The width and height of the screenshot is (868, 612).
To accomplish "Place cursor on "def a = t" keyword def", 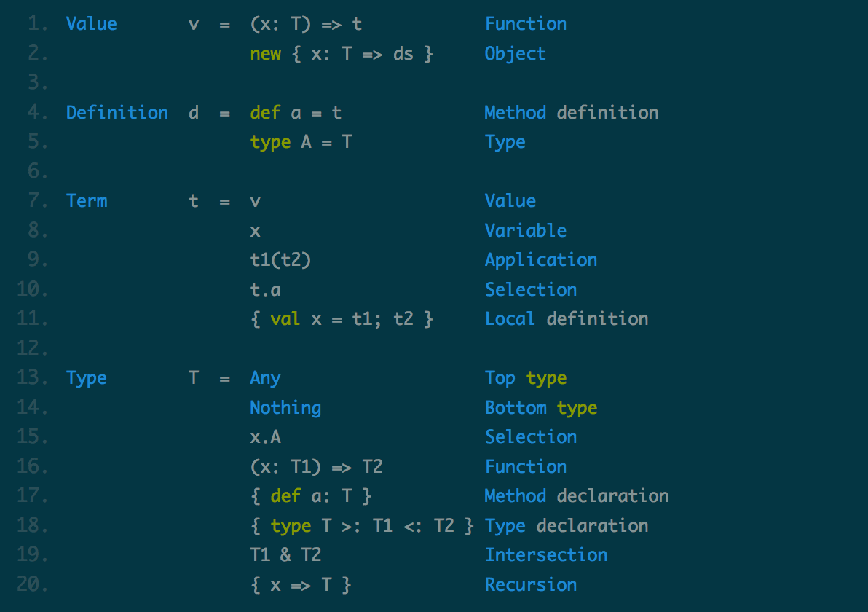I will point(265,113).
